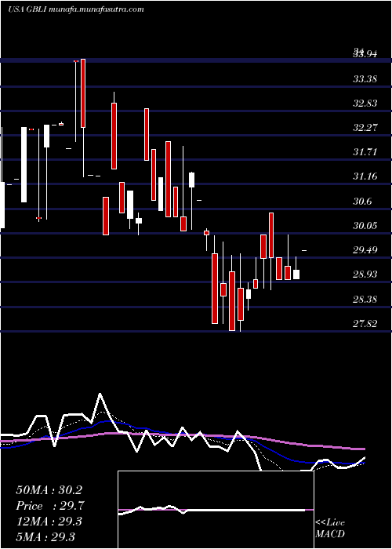
Task: Click inside the MACD inset chart box
Action: pyautogui.click(x=216, y=510)
